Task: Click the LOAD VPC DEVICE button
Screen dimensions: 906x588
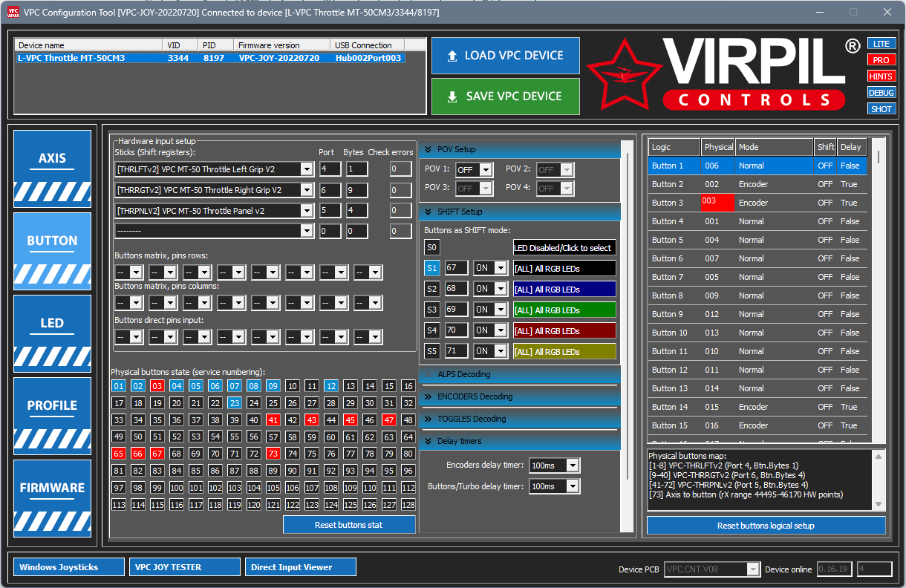Action: (506, 56)
